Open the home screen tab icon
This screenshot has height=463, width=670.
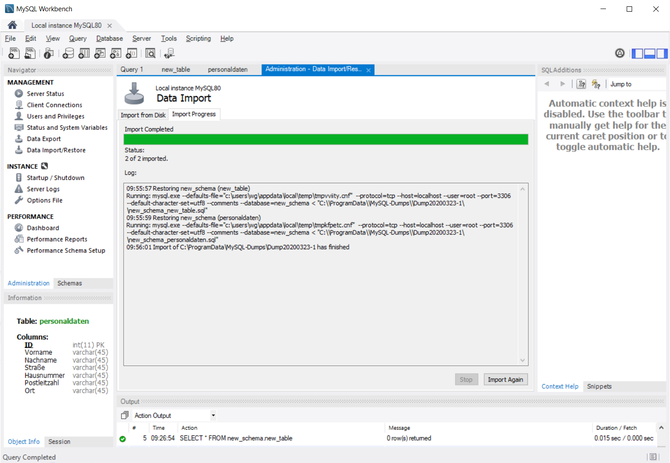tap(12, 25)
